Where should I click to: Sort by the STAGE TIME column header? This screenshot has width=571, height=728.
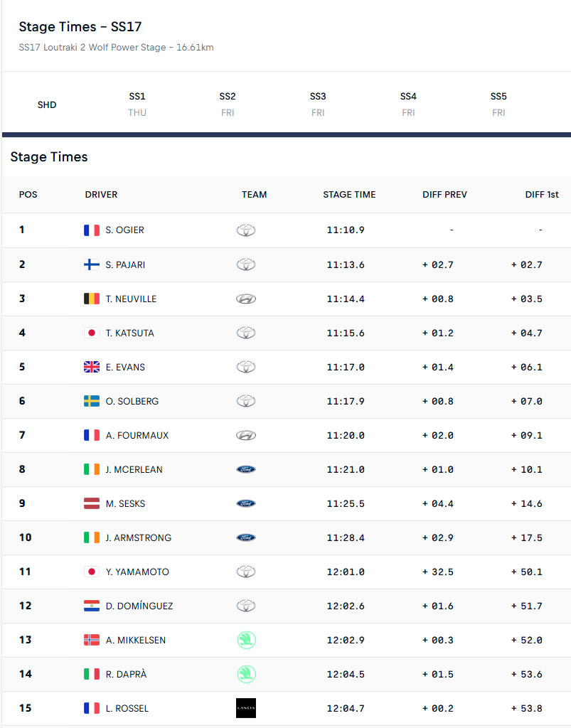[x=349, y=195]
